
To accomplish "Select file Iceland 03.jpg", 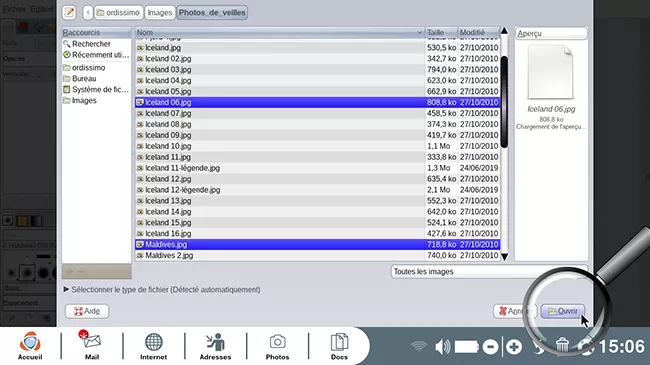I will (x=318, y=69).
